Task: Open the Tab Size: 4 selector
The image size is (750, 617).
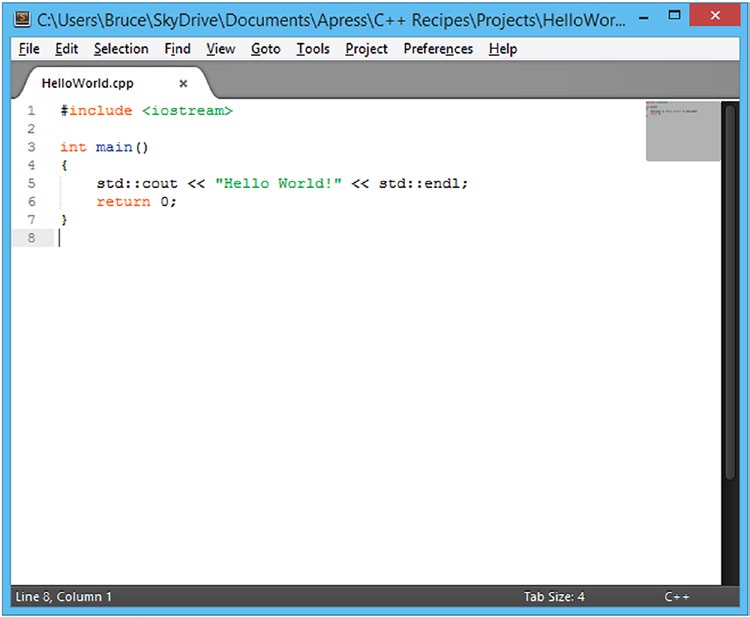Action: point(554,597)
